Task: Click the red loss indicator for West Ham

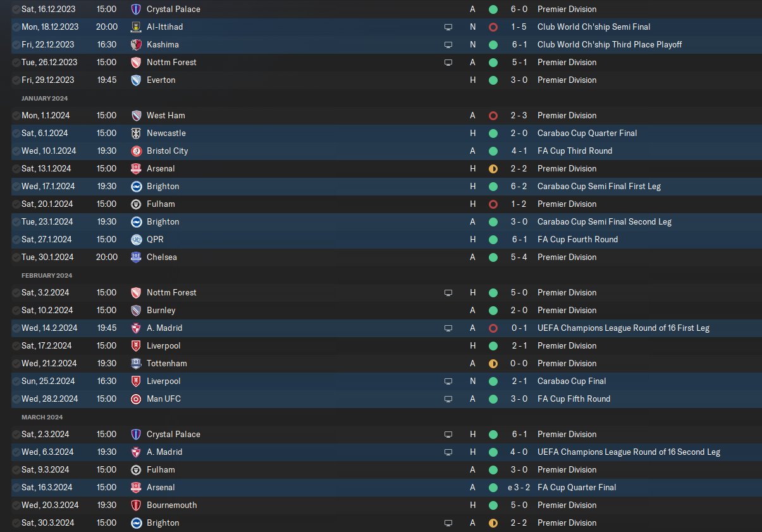Action: [x=493, y=116]
